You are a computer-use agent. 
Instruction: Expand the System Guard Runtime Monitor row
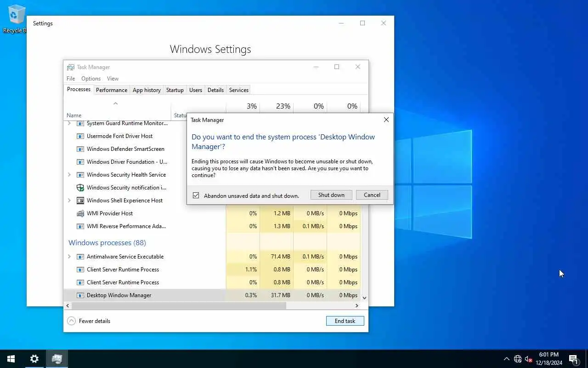[x=69, y=123]
